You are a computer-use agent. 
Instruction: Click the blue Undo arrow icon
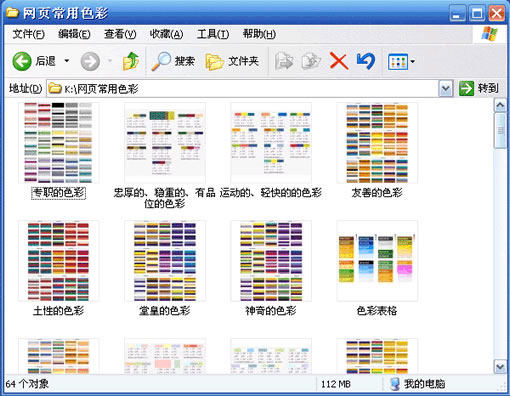pyautogui.click(x=366, y=61)
